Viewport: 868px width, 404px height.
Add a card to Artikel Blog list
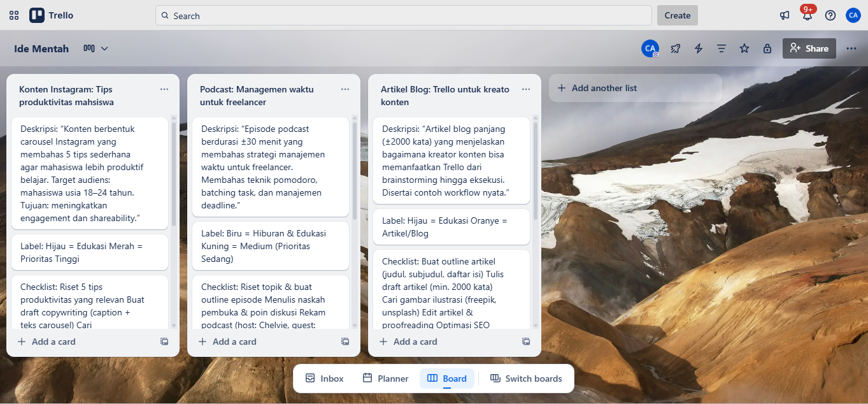(x=445, y=342)
